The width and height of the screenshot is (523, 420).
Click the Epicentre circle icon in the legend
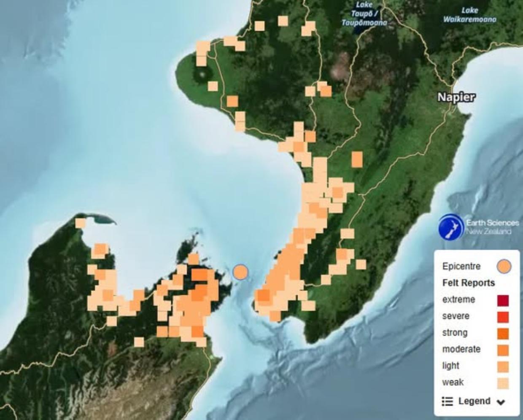[504, 267]
